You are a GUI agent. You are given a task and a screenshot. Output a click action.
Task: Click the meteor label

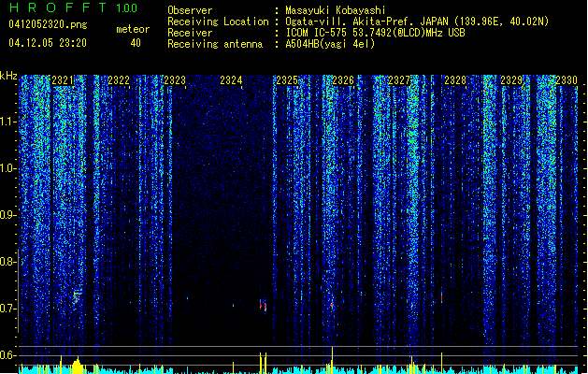133,29
